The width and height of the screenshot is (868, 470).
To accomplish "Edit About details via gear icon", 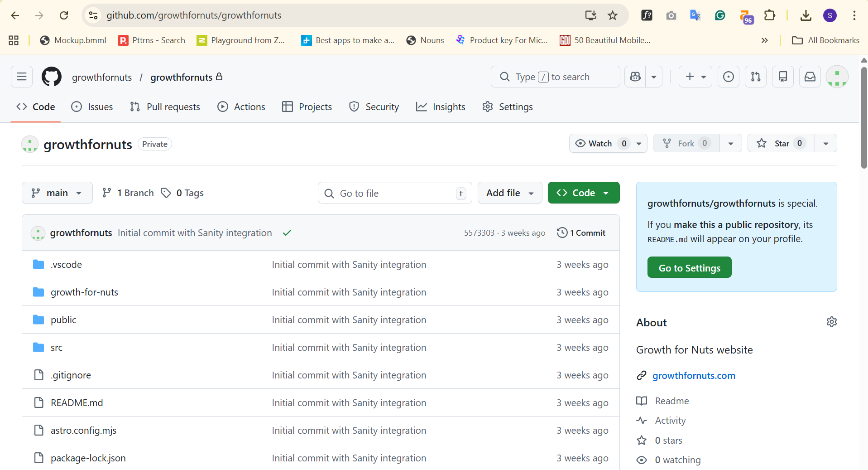I will [x=831, y=322].
